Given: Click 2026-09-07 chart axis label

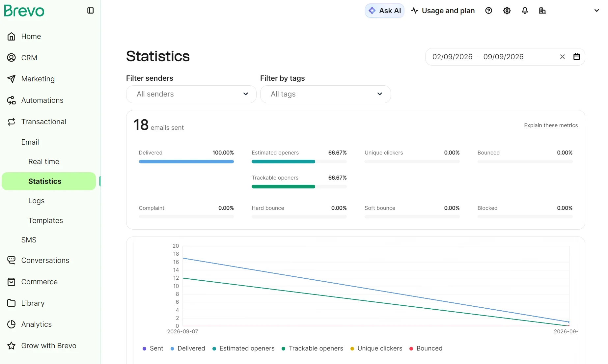Looking at the screenshot, I should pyautogui.click(x=182, y=331).
